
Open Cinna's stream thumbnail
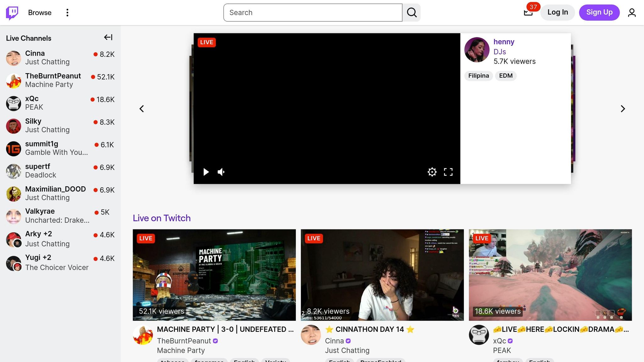382,275
